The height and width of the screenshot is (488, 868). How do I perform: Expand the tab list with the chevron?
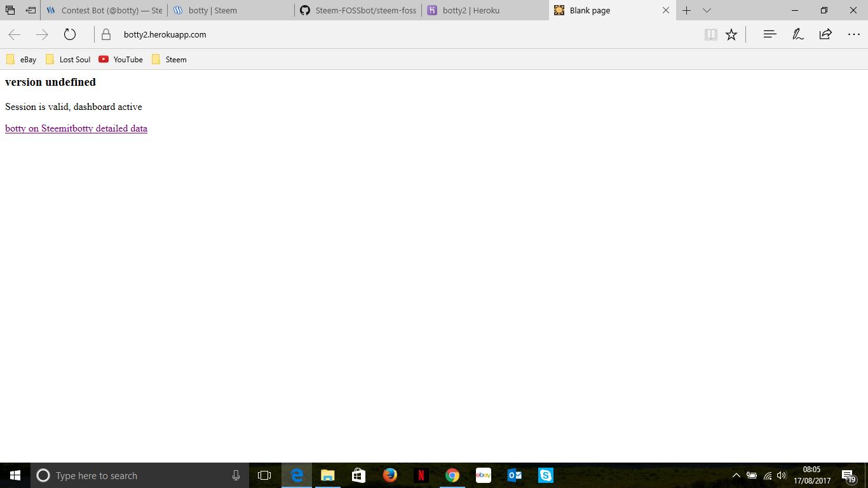coord(707,10)
